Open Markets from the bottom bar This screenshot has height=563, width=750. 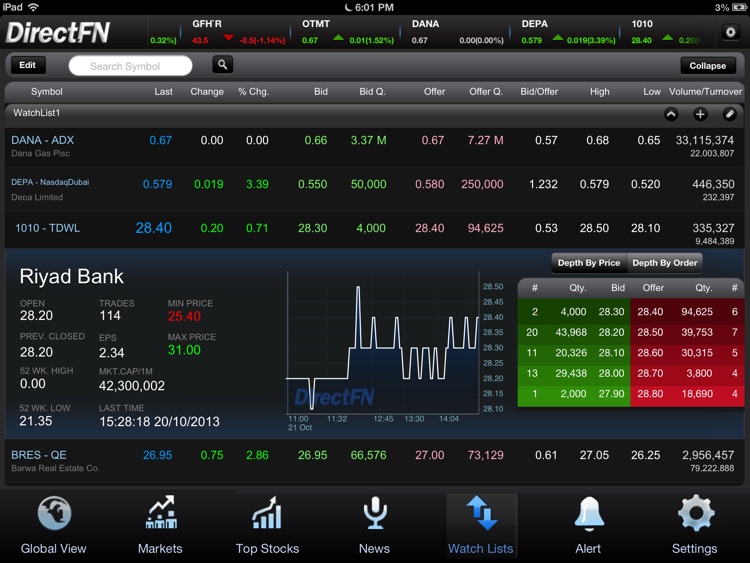click(x=160, y=514)
